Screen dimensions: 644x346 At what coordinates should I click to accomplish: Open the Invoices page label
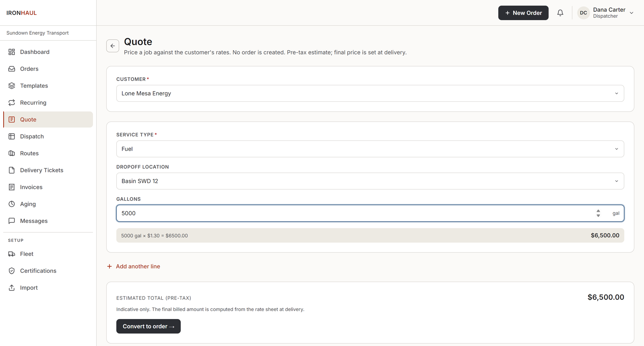[x=31, y=187]
